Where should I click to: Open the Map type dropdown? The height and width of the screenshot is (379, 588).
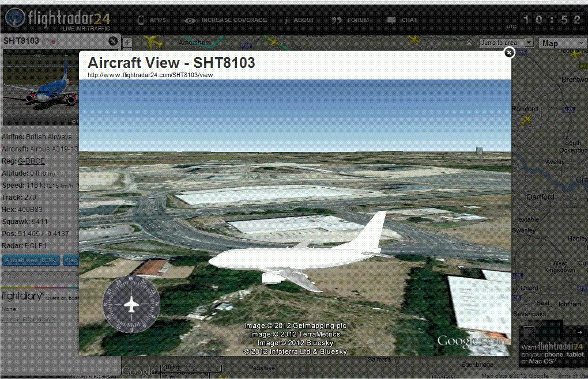(563, 43)
